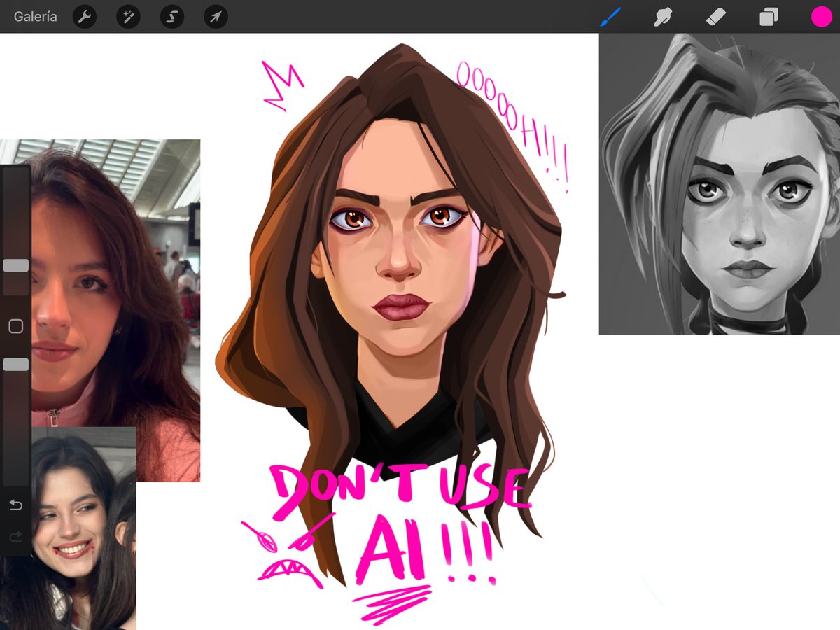Viewport: 840px width, 630px height.
Task: Tap the grayscale reference portrait image
Action: coord(720,183)
